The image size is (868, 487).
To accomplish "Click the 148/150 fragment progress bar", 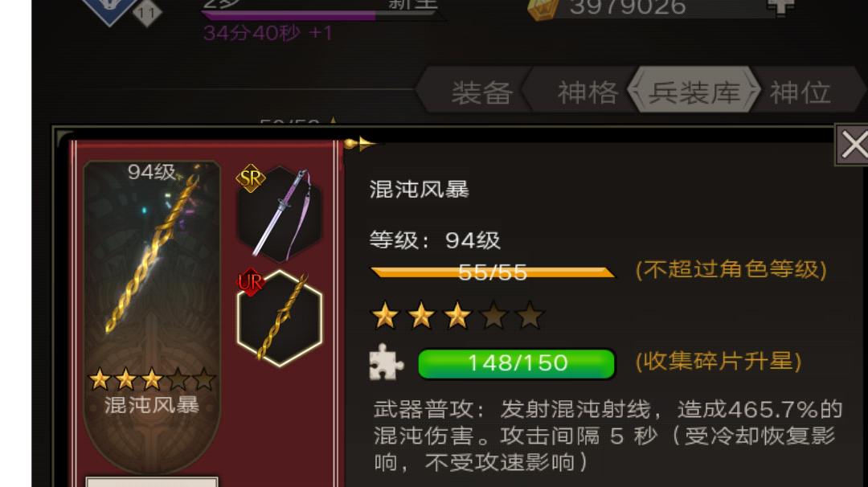I will tap(517, 363).
